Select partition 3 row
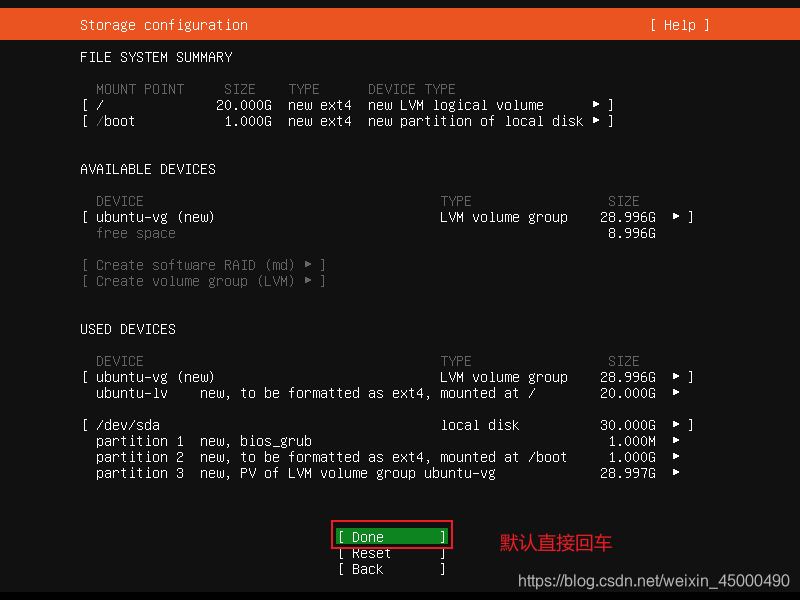The width and height of the screenshot is (800, 600). 387,473
